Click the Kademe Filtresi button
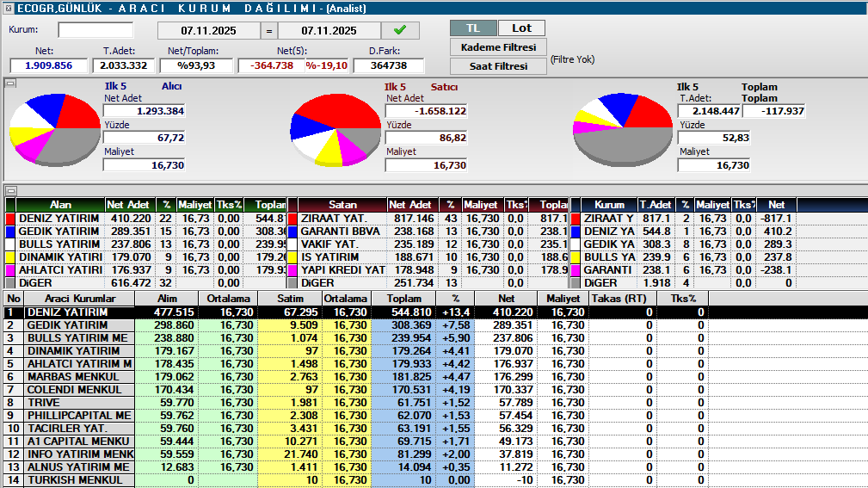Image resolution: width=868 pixels, height=488 pixels. click(498, 46)
